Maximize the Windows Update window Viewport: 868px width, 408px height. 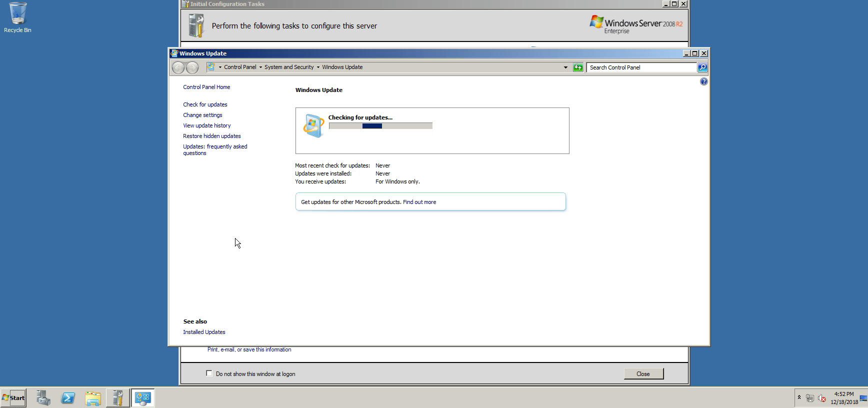pyautogui.click(x=695, y=53)
